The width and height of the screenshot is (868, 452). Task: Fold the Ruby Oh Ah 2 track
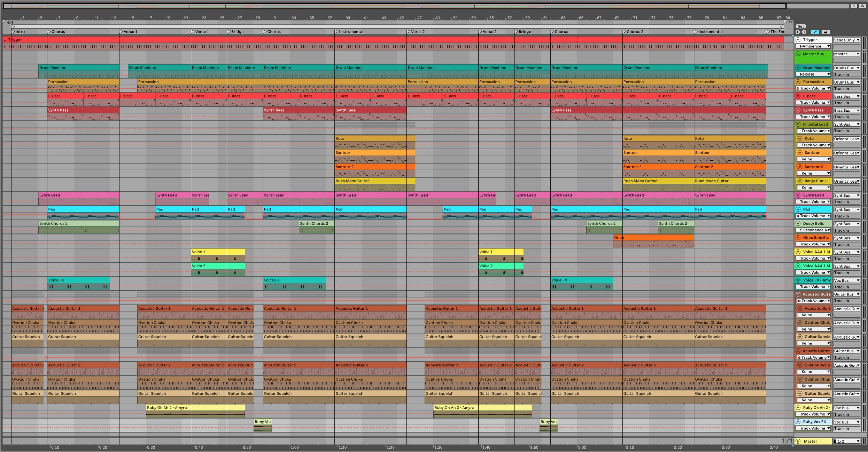point(798,408)
